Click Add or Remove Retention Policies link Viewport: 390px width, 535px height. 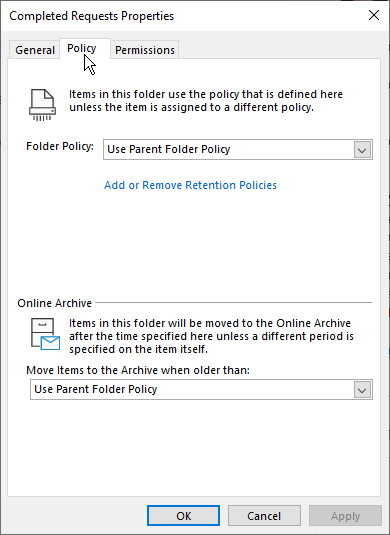click(x=190, y=185)
